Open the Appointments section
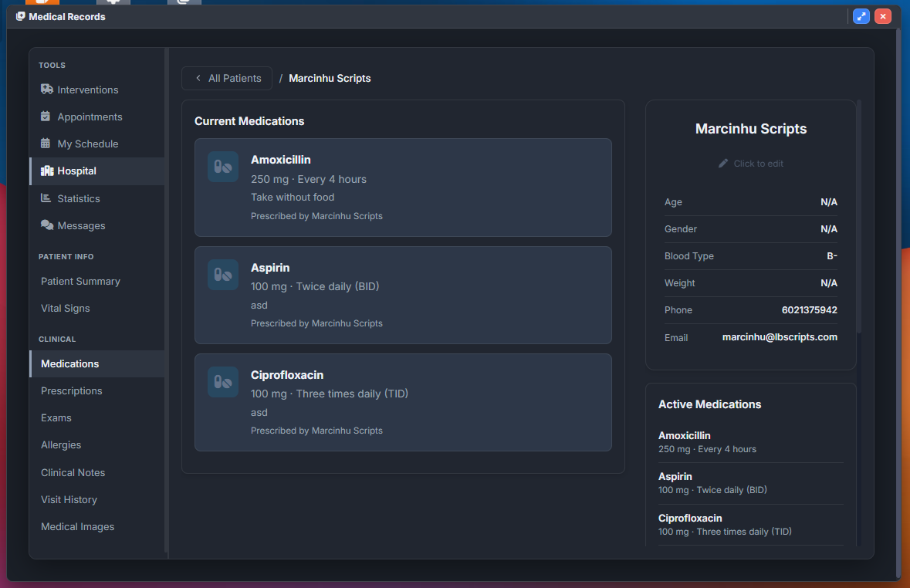Screen dimensions: 910x588 (x=97, y=117)
